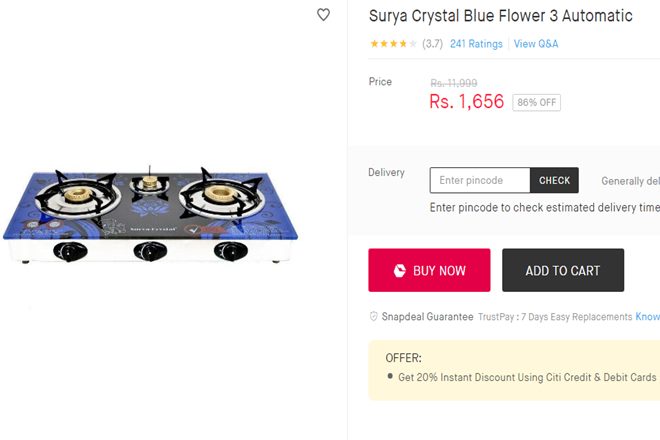Click the Rs. 1,656 price
This screenshot has height=440, width=660.
tap(466, 102)
